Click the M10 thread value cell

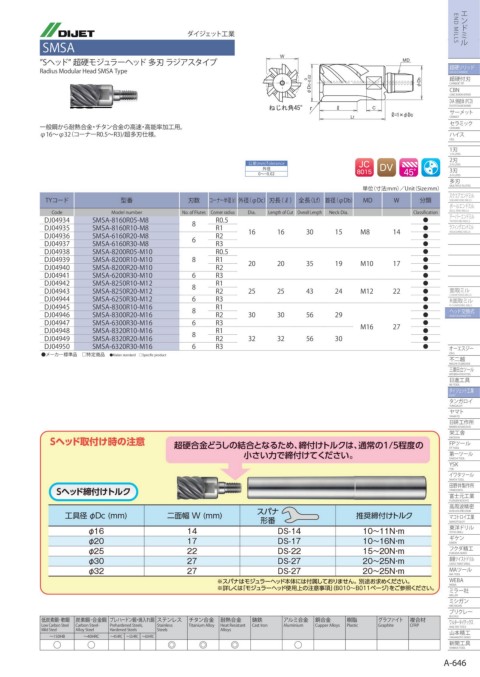pos(367,264)
